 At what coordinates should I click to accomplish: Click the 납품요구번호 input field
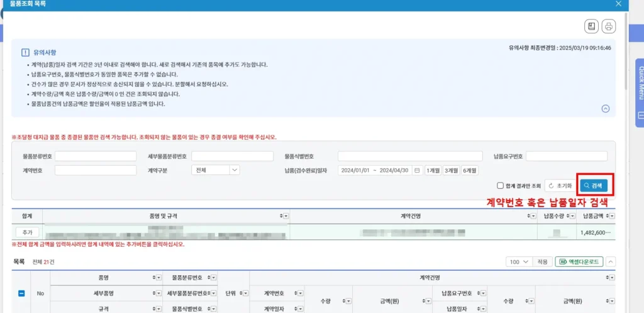[566, 156]
